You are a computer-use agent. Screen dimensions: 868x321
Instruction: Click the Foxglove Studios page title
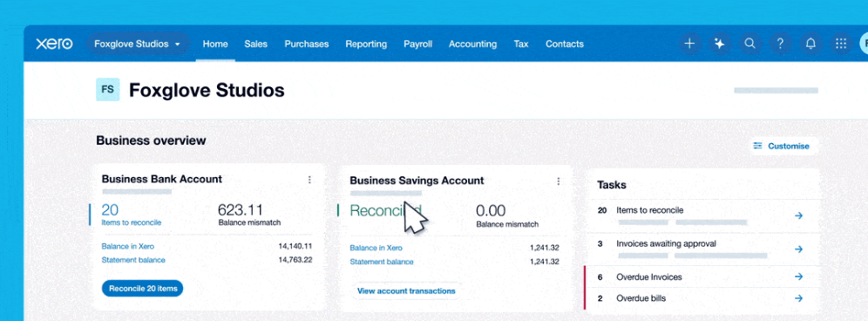[x=207, y=90]
